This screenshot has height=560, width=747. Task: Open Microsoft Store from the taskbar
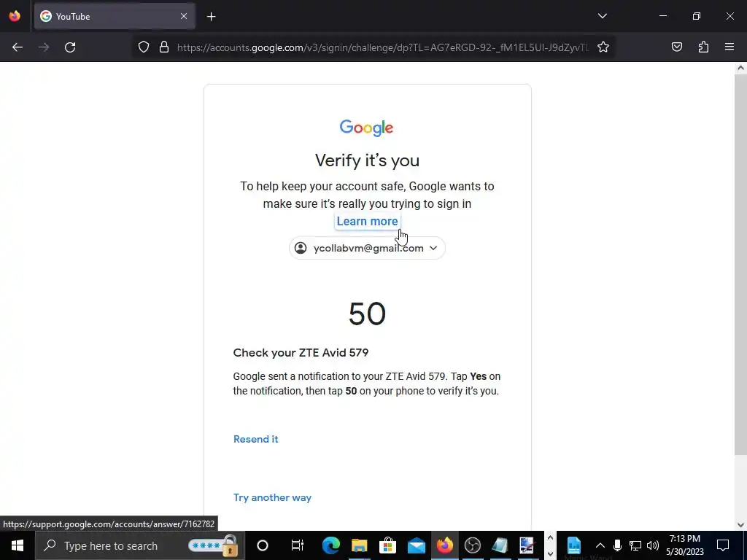388,545
